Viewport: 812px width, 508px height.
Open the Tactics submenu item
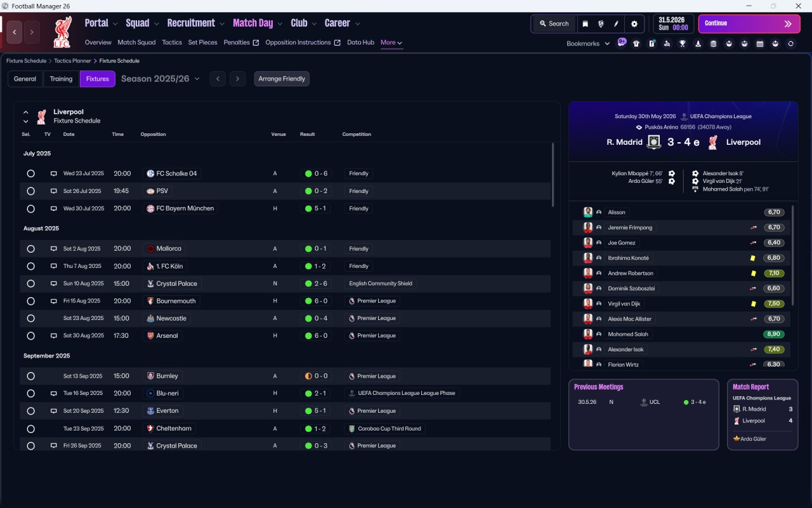tap(172, 43)
